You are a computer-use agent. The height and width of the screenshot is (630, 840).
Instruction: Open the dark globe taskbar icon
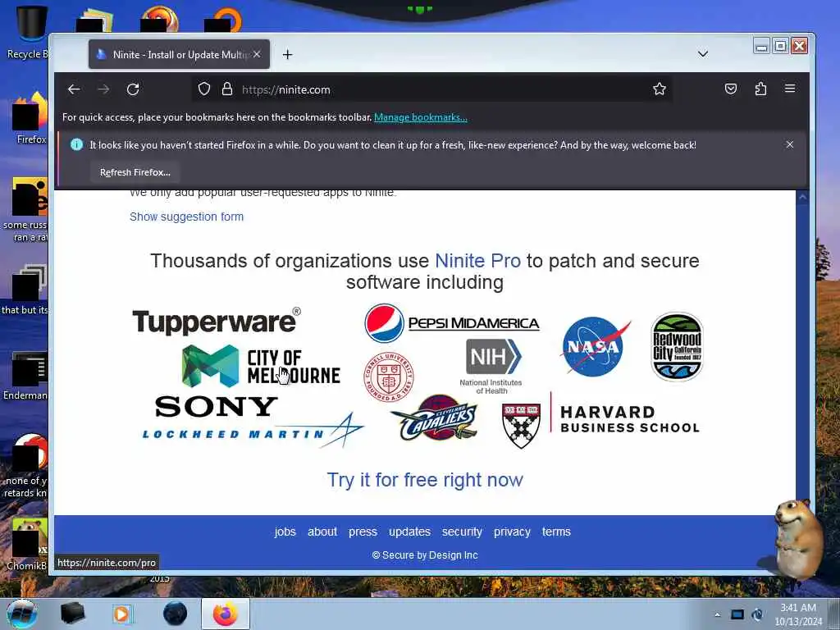coord(175,614)
